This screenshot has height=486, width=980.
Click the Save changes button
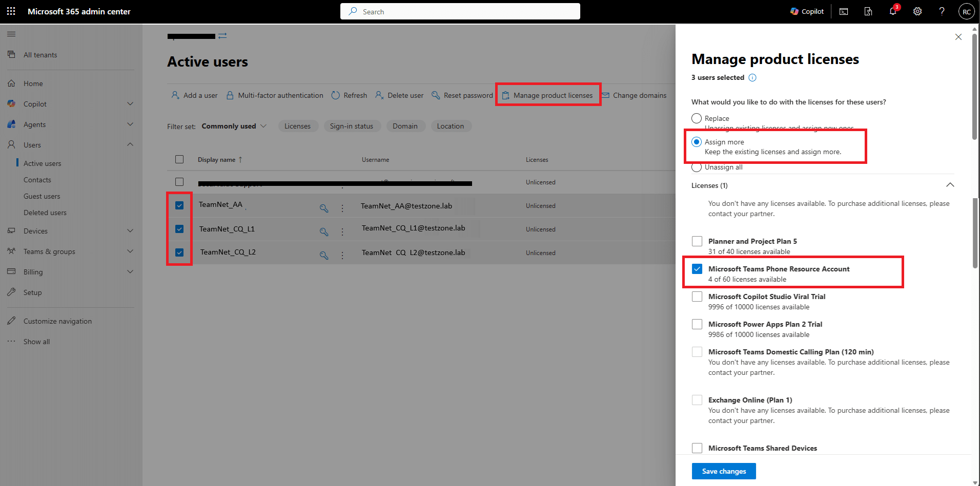pos(723,471)
